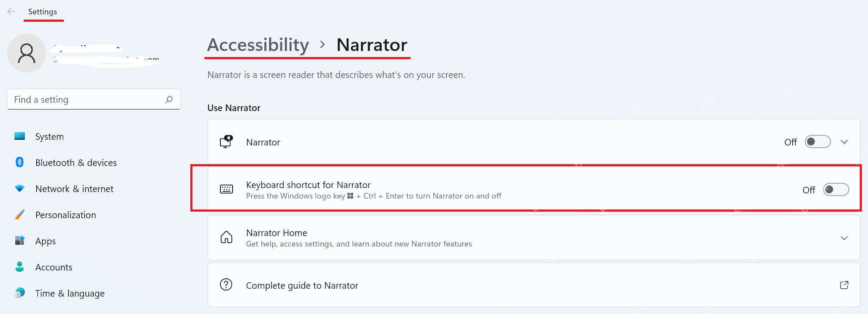This screenshot has width=868, height=314.
Task: Click the System monitor icon
Action: point(20,136)
